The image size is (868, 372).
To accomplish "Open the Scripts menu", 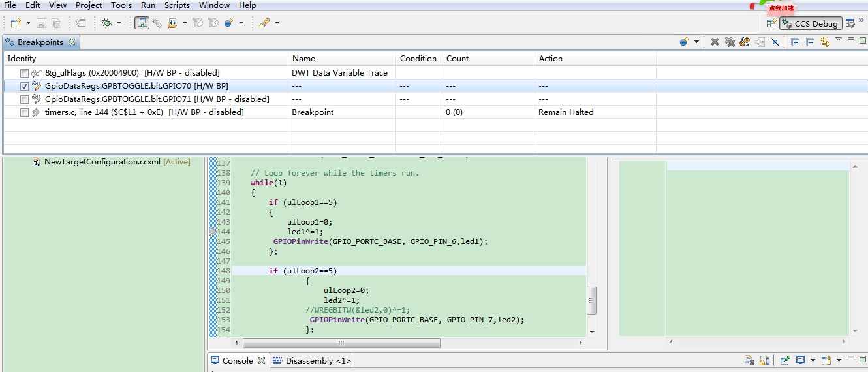I will pyautogui.click(x=177, y=5).
